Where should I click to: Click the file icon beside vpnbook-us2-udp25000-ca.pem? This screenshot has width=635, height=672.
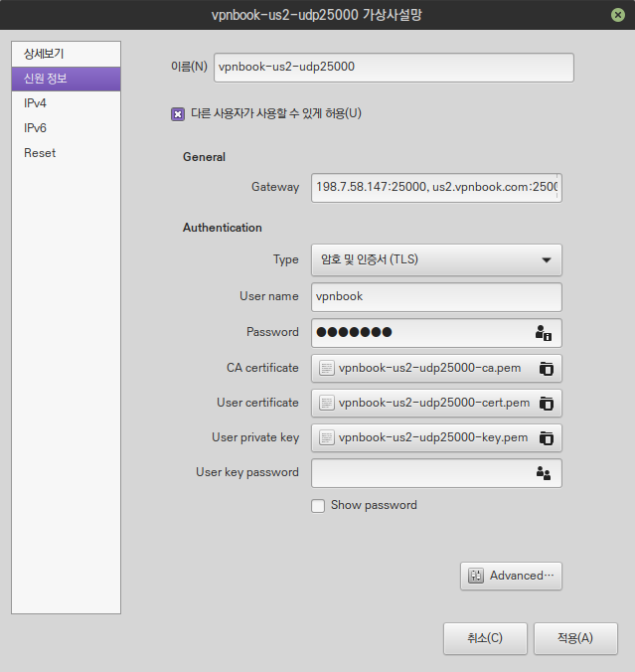[x=326, y=369]
